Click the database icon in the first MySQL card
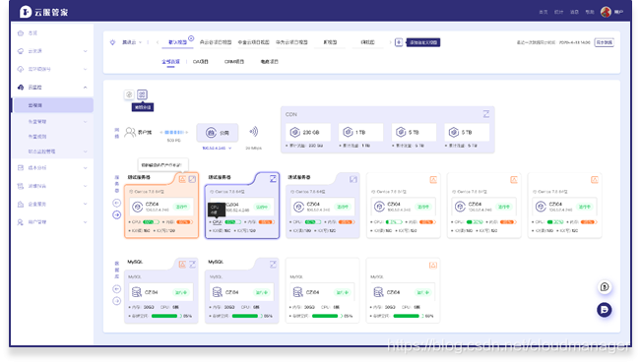 (x=137, y=291)
